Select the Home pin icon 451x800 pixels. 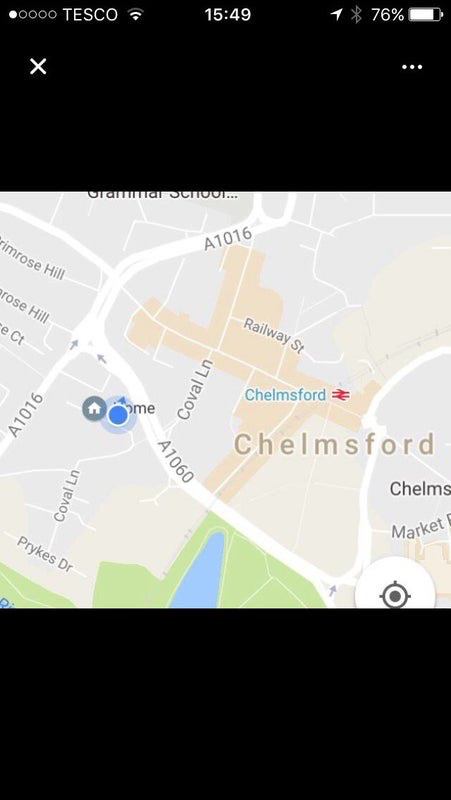pyautogui.click(x=94, y=408)
